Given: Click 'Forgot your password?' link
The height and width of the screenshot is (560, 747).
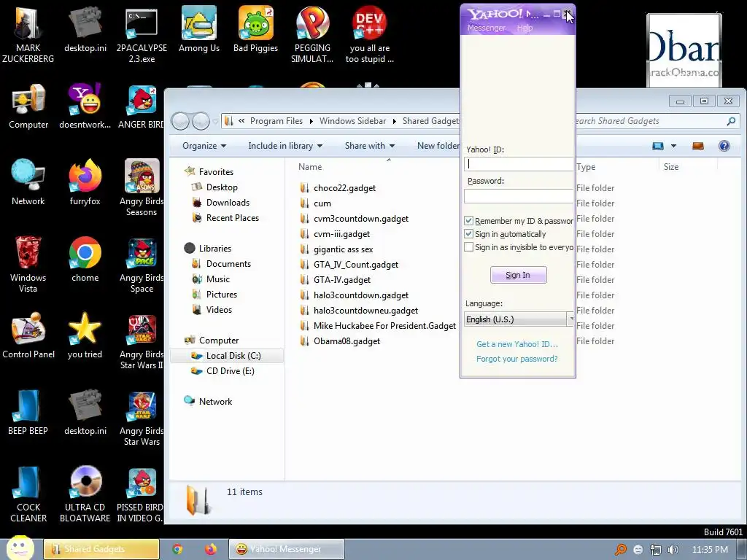Looking at the screenshot, I should [x=517, y=359].
